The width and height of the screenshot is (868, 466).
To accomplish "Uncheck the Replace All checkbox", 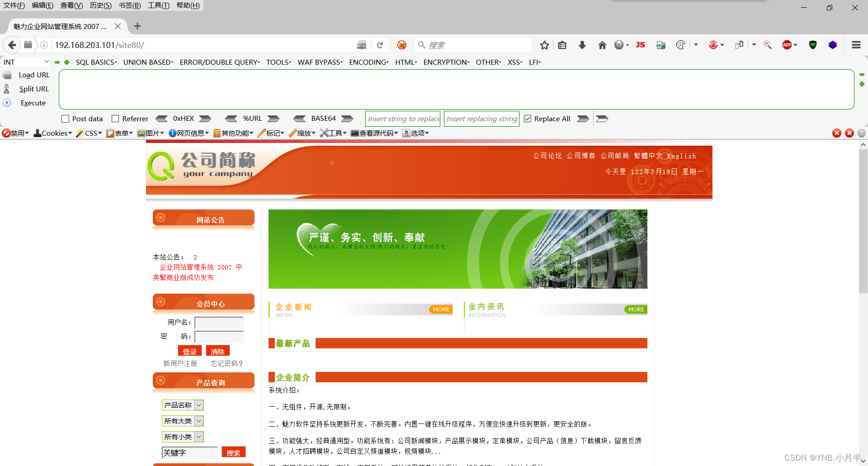I will (x=528, y=118).
